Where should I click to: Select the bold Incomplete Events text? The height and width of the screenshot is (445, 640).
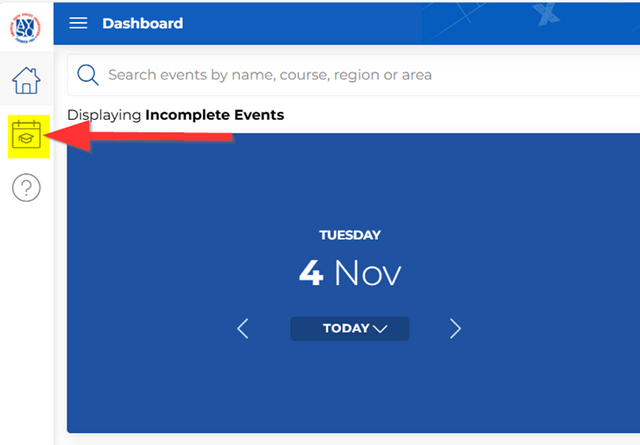(x=214, y=115)
